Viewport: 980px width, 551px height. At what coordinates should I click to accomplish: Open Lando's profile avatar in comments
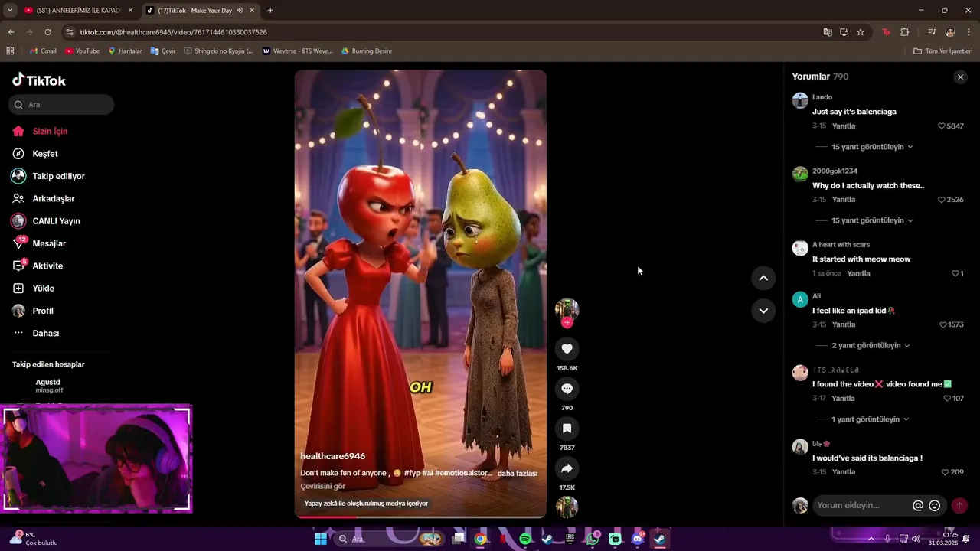[800, 100]
